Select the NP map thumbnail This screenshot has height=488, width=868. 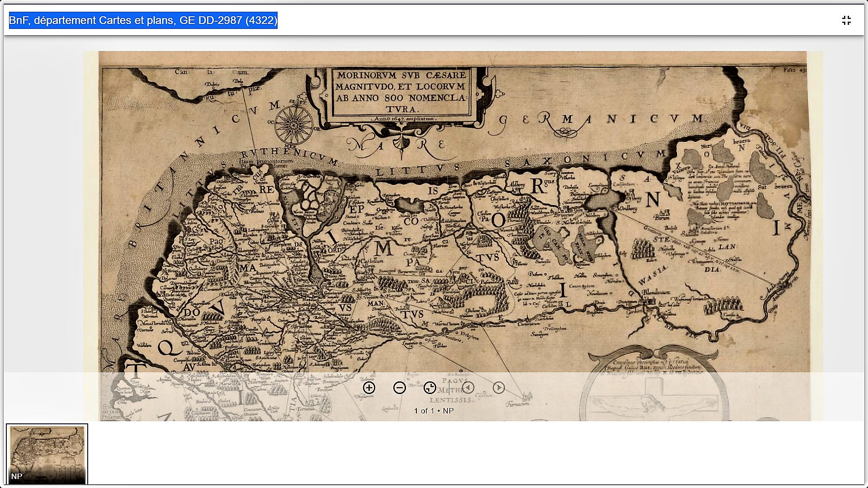coord(47,454)
